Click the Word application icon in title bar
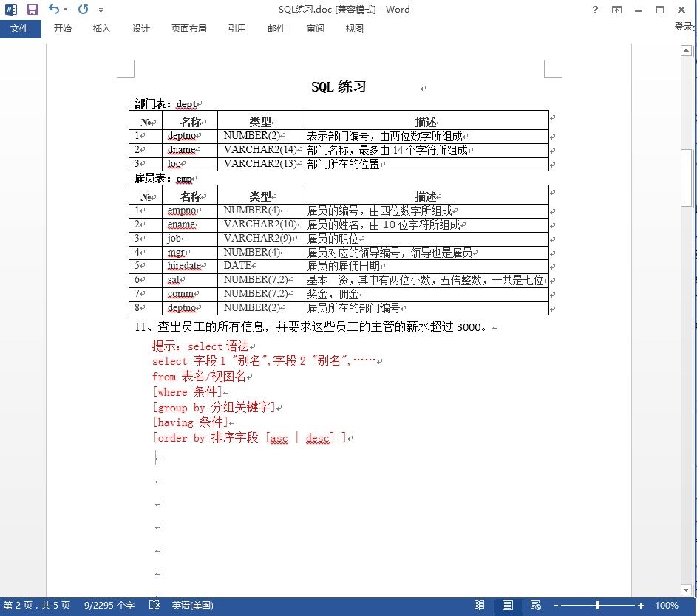The width and height of the screenshot is (697, 616). 10,10
